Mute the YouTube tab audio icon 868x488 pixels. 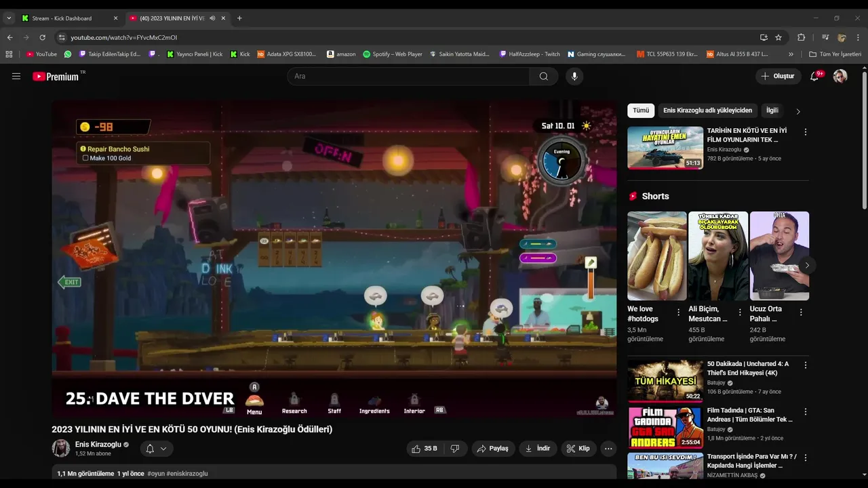point(212,18)
